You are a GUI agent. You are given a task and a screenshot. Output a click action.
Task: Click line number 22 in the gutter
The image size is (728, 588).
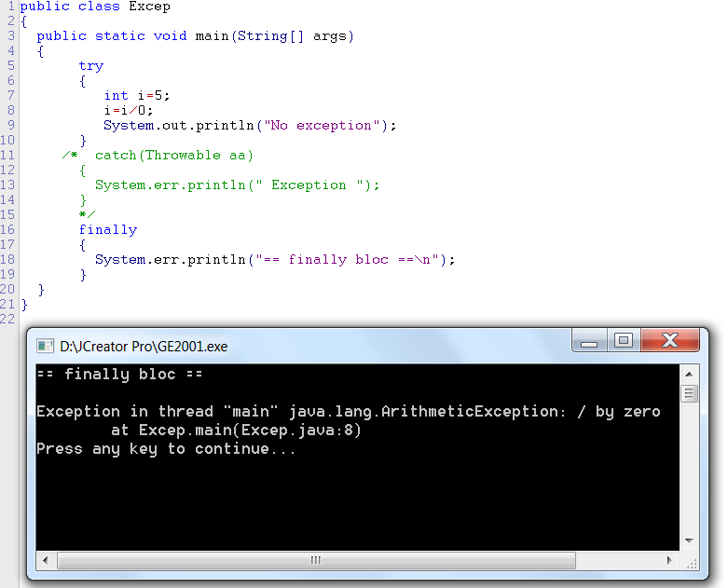pyautogui.click(x=7, y=319)
